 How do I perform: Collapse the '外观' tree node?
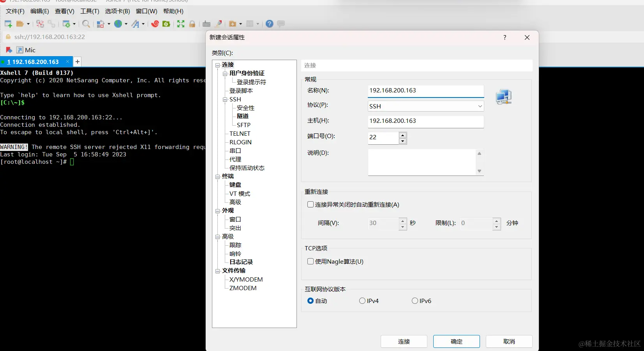click(x=217, y=211)
